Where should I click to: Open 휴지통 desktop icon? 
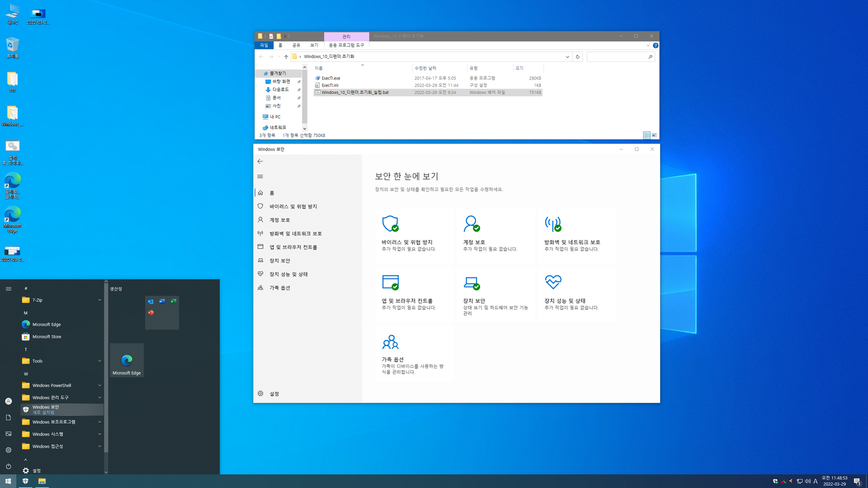point(13,48)
